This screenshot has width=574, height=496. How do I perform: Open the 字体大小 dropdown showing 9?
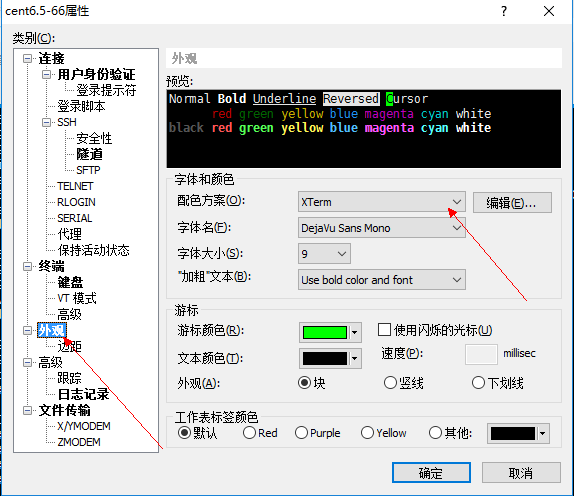[324, 253]
